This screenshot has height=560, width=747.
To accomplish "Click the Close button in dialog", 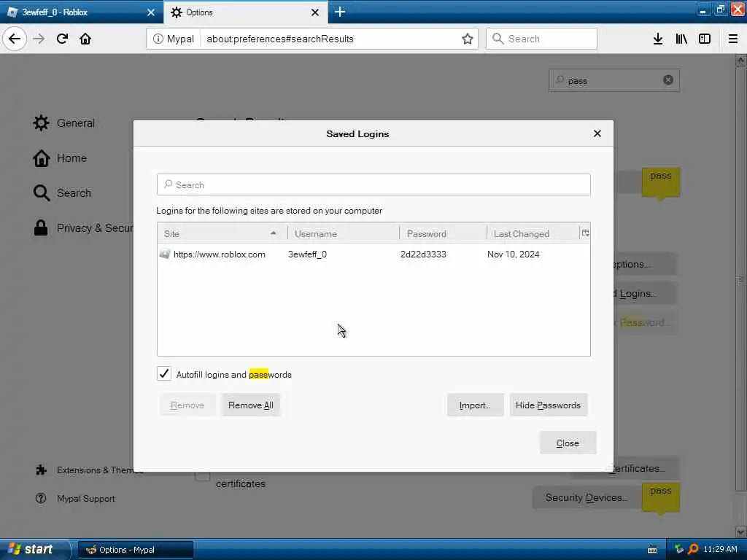I will (x=568, y=443).
